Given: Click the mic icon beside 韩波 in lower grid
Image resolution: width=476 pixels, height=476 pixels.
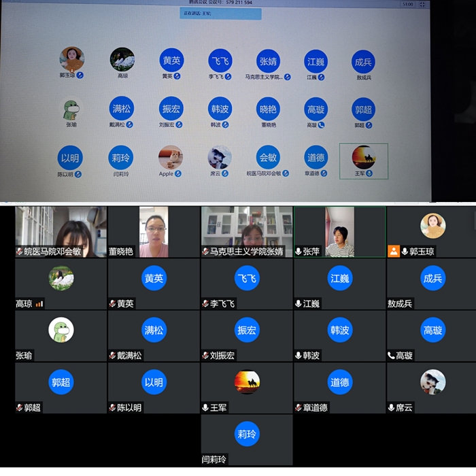Looking at the screenshot, I should click(x=299, y=356).
